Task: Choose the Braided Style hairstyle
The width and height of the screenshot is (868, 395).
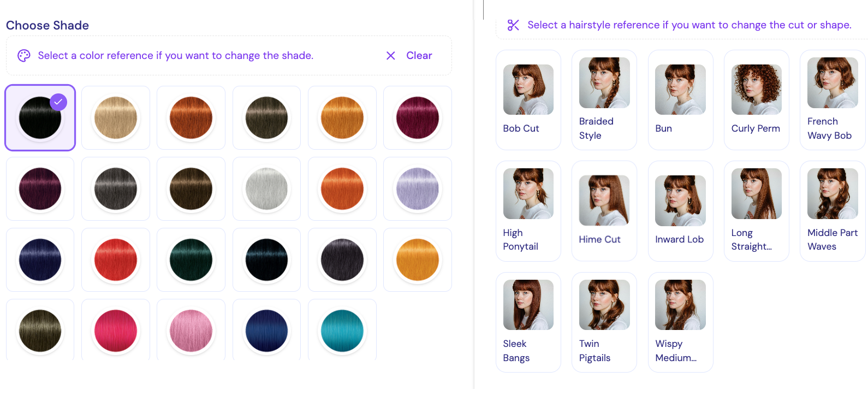Action: (604, 100)
